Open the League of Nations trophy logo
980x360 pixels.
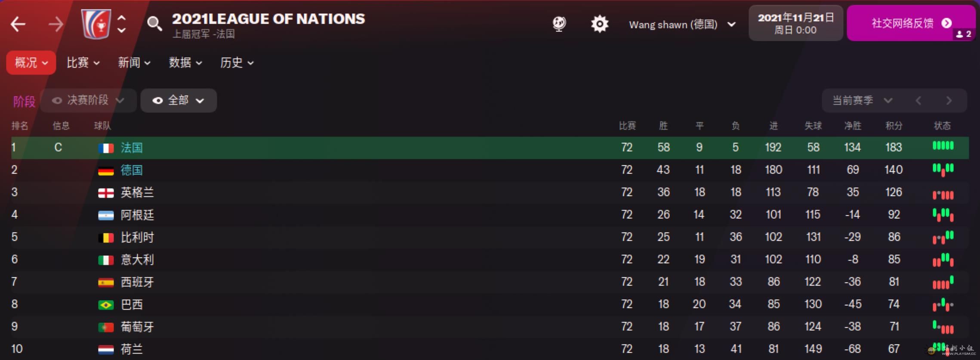coord(96,24)
